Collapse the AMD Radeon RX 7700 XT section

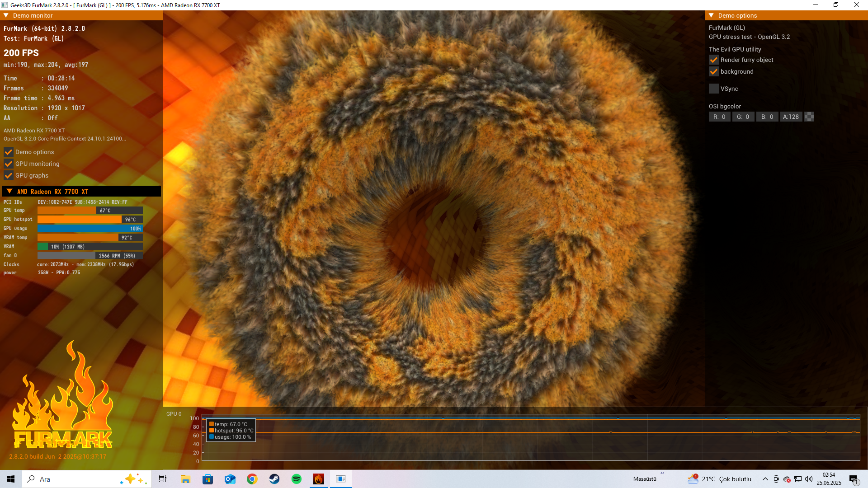coord(9,191)
